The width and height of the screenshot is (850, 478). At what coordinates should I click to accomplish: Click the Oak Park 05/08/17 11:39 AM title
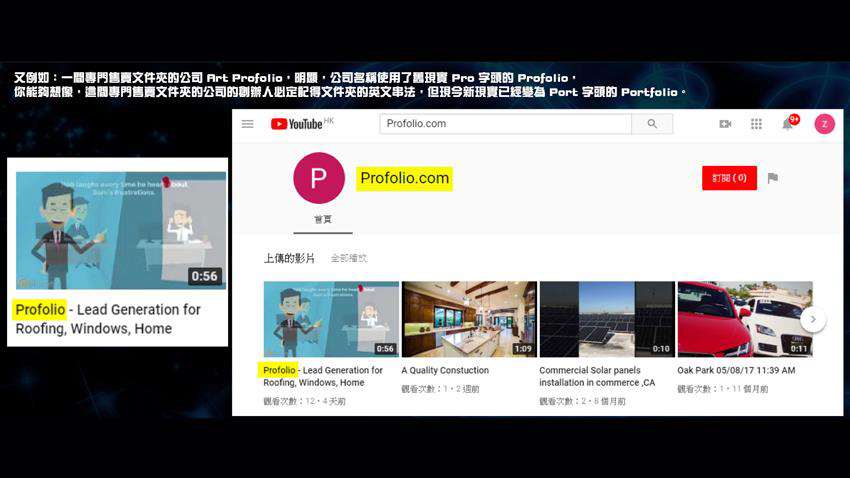point(736,370)
